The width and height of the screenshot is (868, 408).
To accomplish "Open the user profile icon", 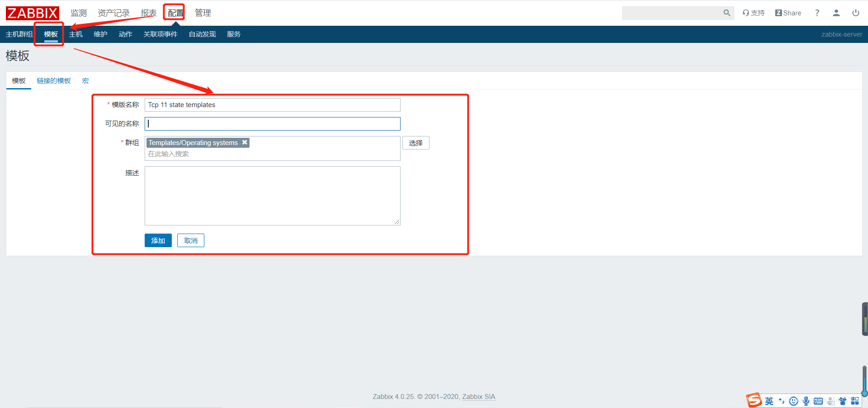I will tap(836, 13).
